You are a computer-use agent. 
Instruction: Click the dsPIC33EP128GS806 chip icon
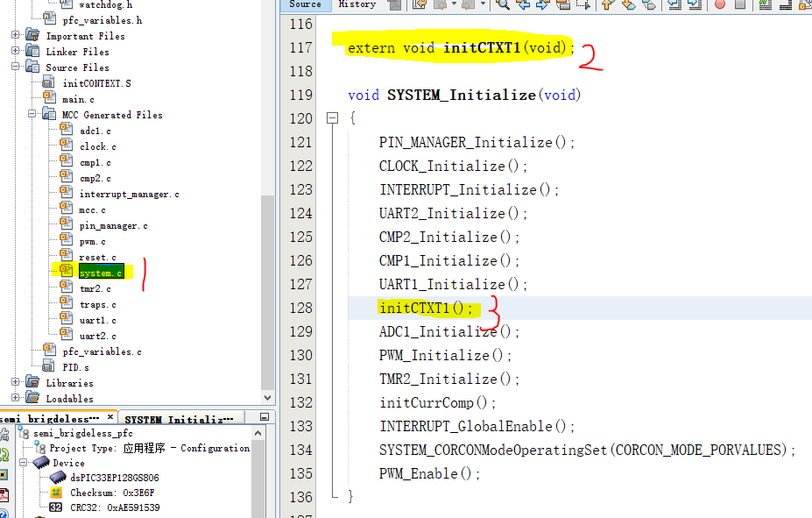point(57,478)
